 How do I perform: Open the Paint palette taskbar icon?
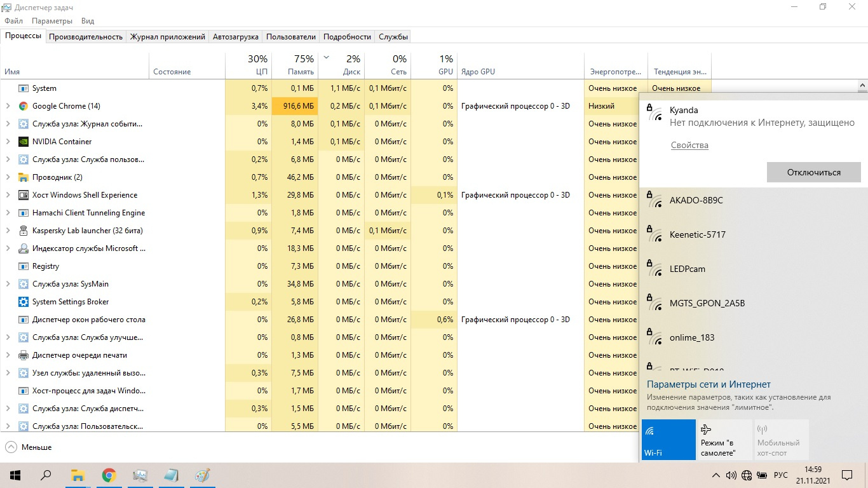[x=202, y=475]
